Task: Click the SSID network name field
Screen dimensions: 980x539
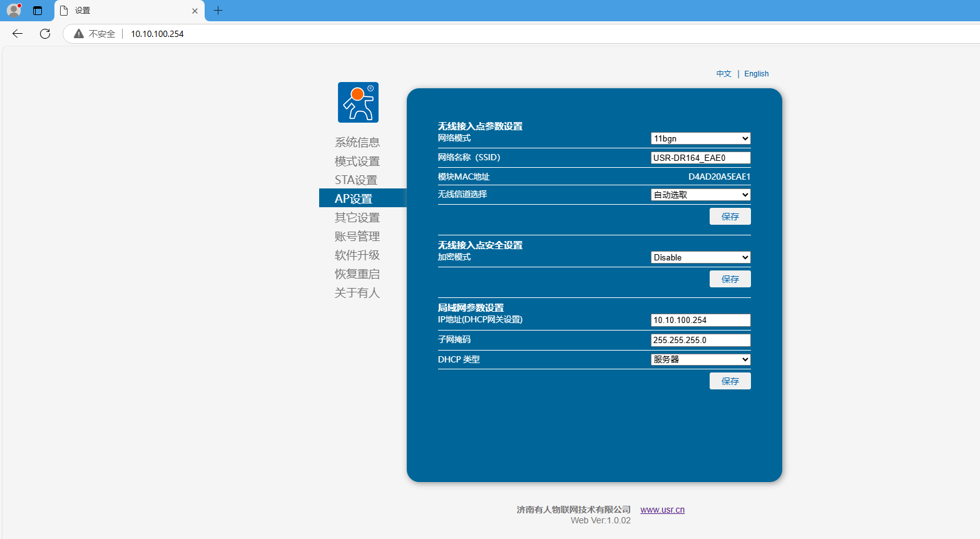Action: 700,158
